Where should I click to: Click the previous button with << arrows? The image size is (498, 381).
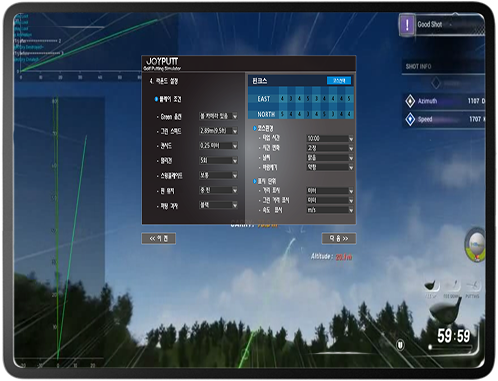tap(159, 238)
